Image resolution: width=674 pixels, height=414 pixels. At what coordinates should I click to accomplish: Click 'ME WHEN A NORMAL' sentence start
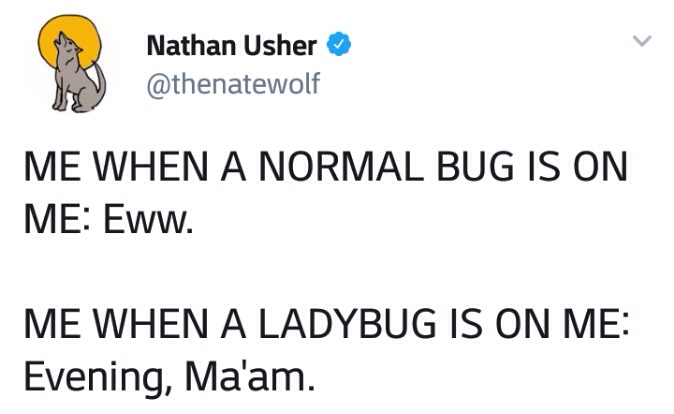[x=224, y=167]
